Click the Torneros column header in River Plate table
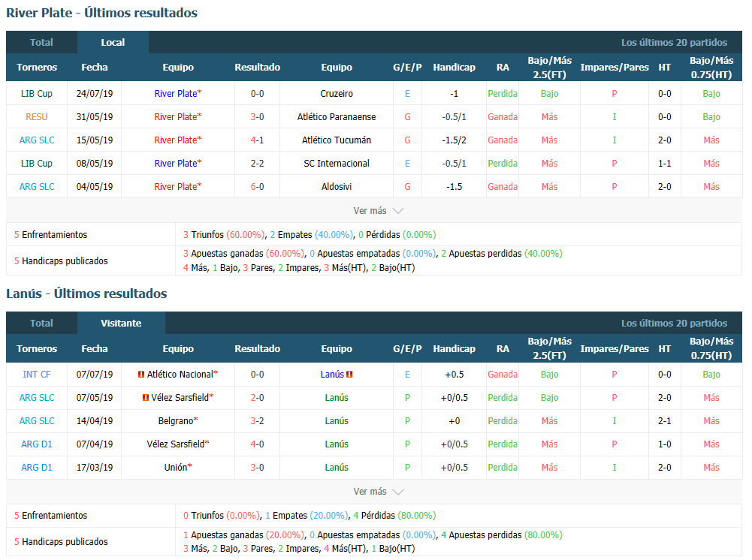 [x=37, y=67]
